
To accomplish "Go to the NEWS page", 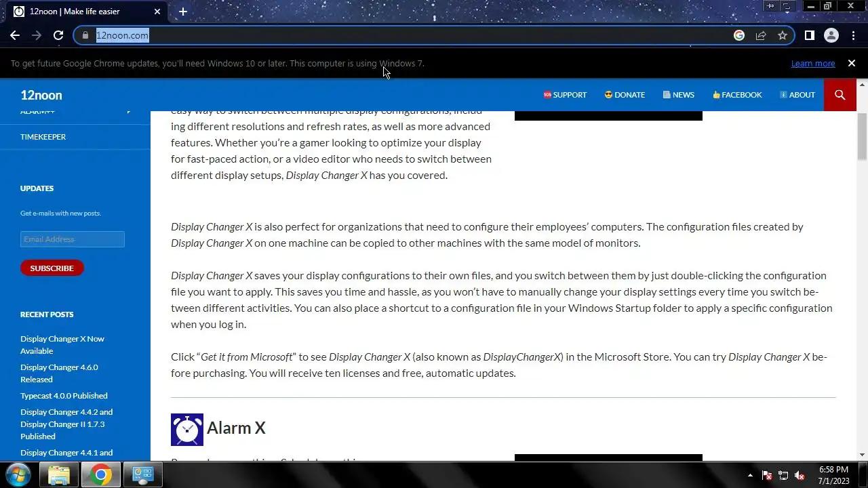I will tap(678, 95).
